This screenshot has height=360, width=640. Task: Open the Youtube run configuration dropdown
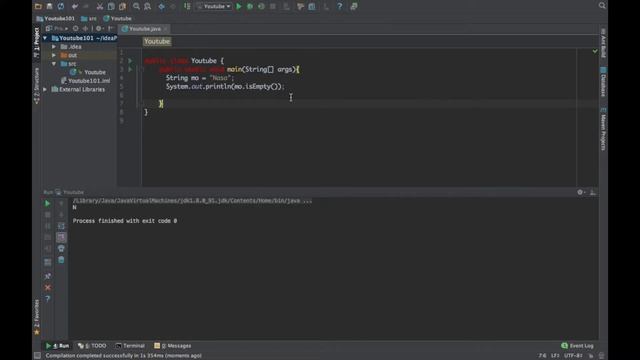point(214,6)
